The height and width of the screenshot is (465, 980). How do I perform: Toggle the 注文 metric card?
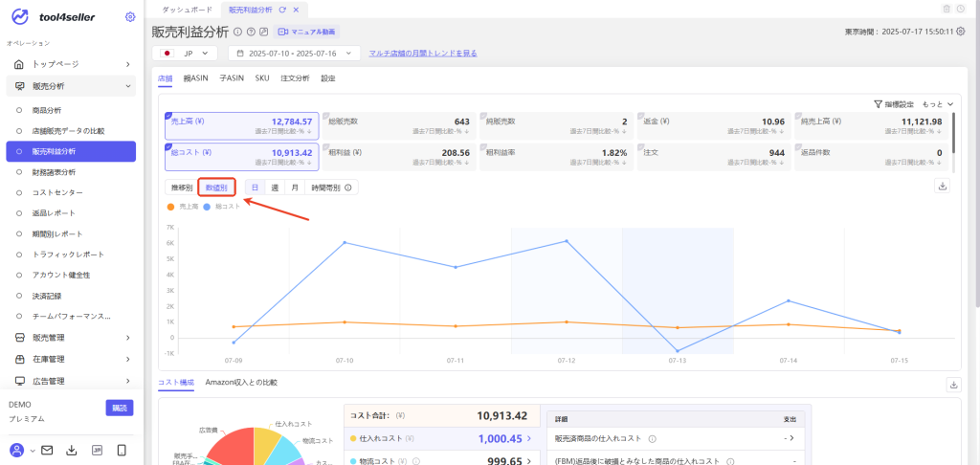click(714, 157)
